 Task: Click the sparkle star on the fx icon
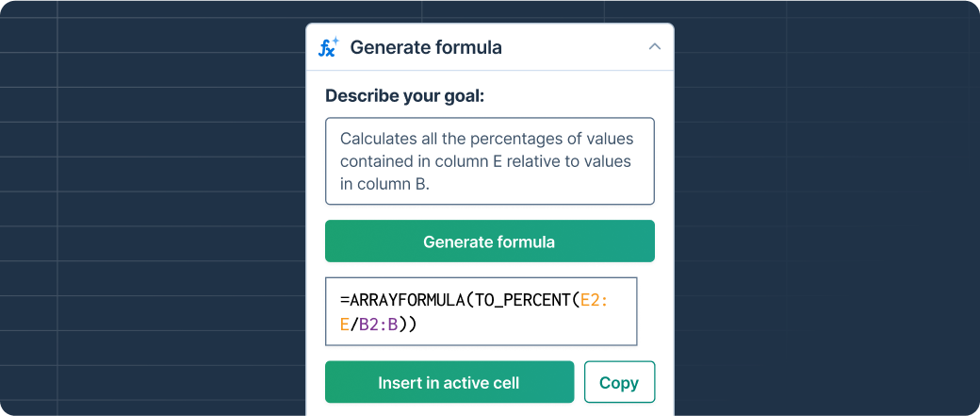pos(335,41)
